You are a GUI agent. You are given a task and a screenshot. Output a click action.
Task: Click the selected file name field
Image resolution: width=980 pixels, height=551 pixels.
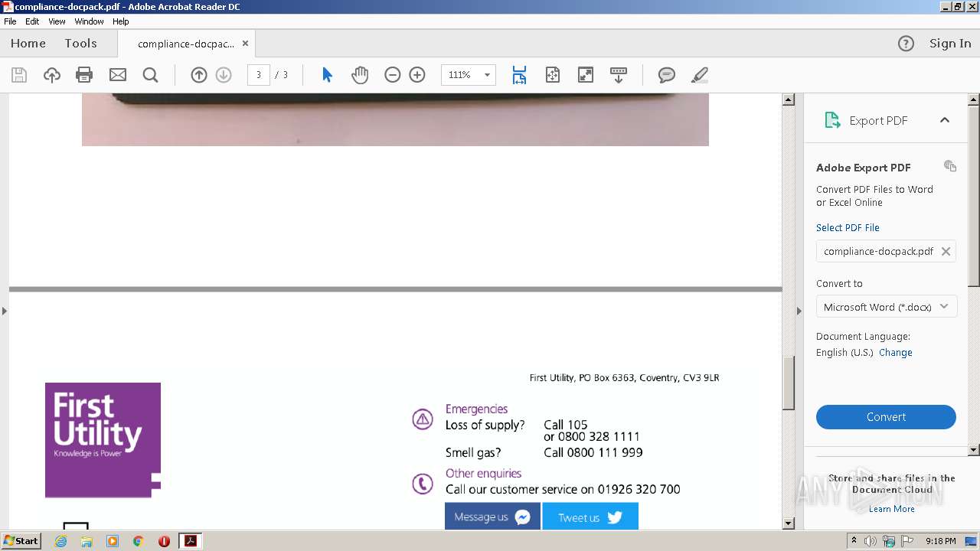tap(886, 251)
